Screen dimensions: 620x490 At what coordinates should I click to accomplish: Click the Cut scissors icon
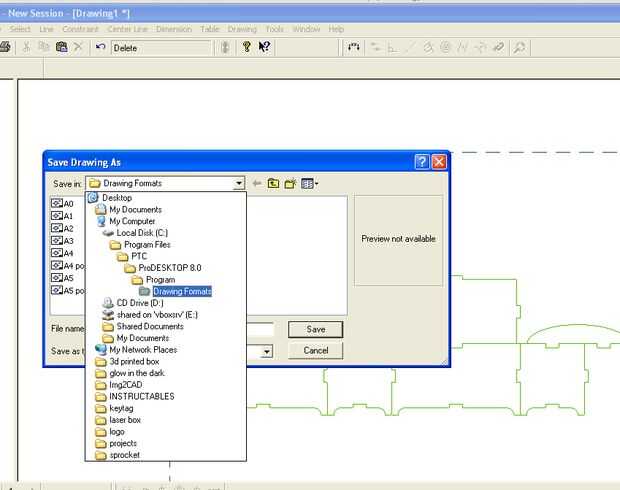[26, 47]
